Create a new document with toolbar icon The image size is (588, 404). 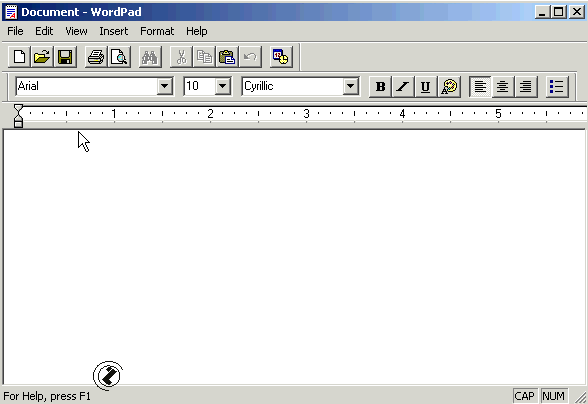click(19, 57)
